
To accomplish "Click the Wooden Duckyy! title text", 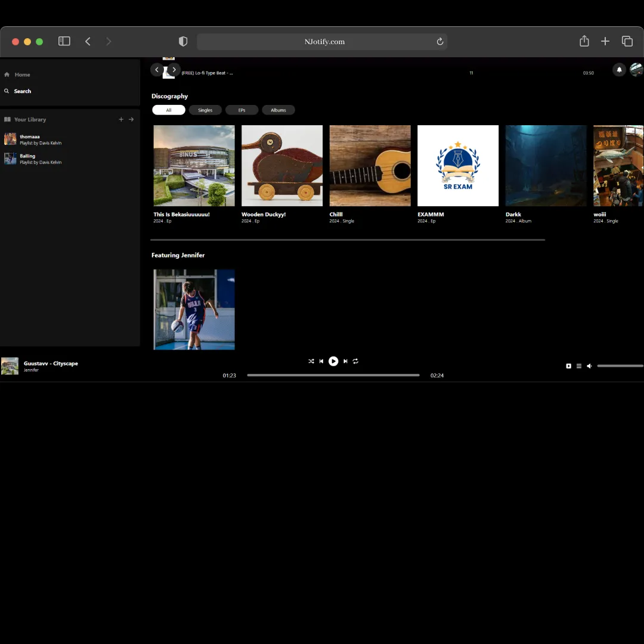I will click(x=264, y=215).
